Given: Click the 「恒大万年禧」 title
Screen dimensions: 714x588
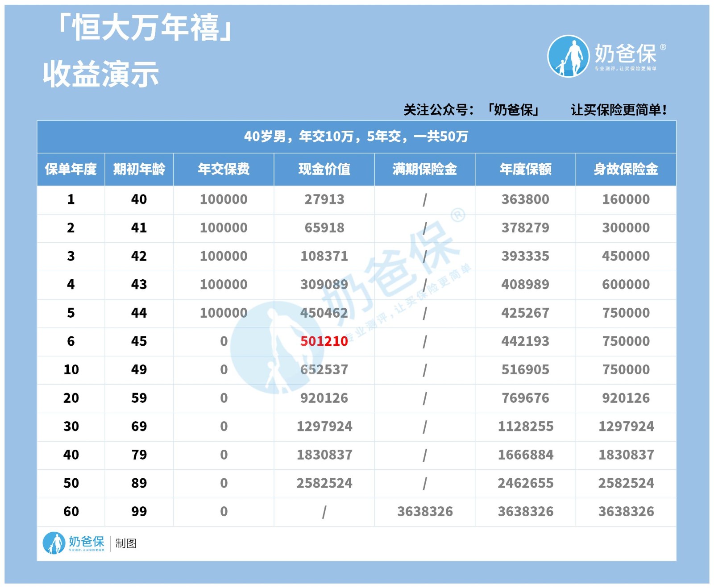Looking at the screenshot, I should click(145, 27).
